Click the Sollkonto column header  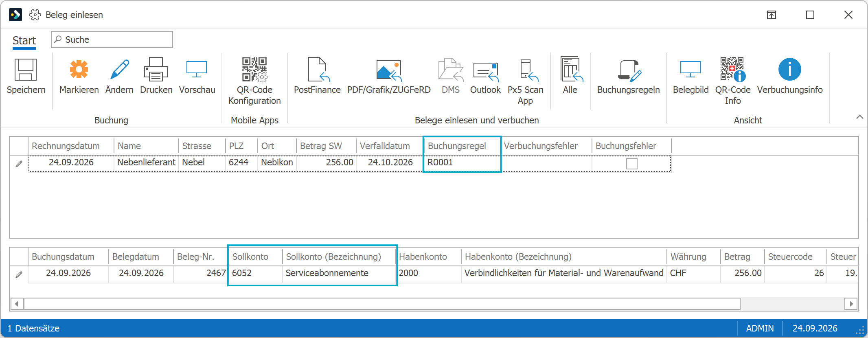click(255, 257)
